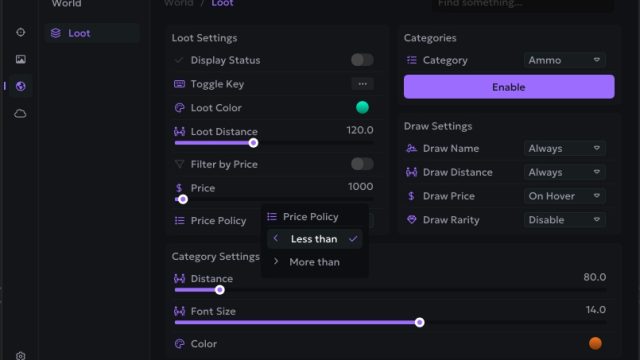640x360 pixels.
Task: Open the Draw Price On Hover dropdown
Action: pos(564,196)
